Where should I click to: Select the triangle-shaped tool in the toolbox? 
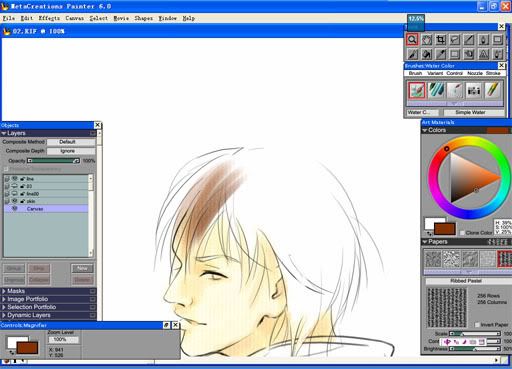(x=483, y=54)
